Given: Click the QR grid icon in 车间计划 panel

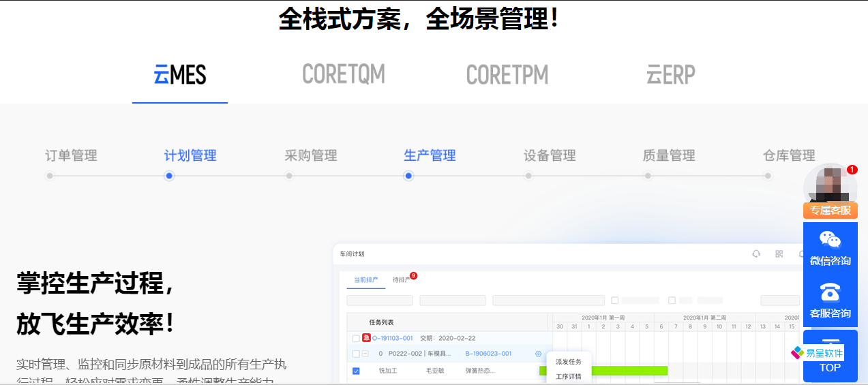Looking at the screenshot, I should [779, 253].
